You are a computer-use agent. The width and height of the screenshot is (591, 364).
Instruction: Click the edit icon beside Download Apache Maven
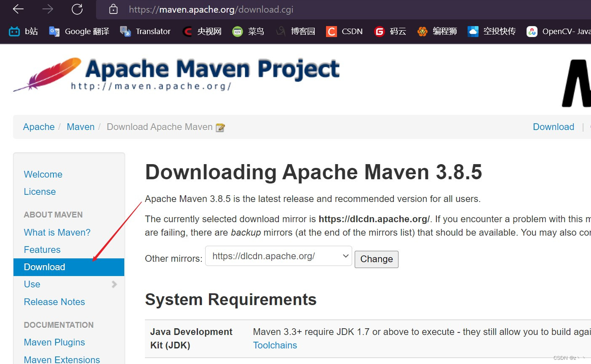click(220, 128)
